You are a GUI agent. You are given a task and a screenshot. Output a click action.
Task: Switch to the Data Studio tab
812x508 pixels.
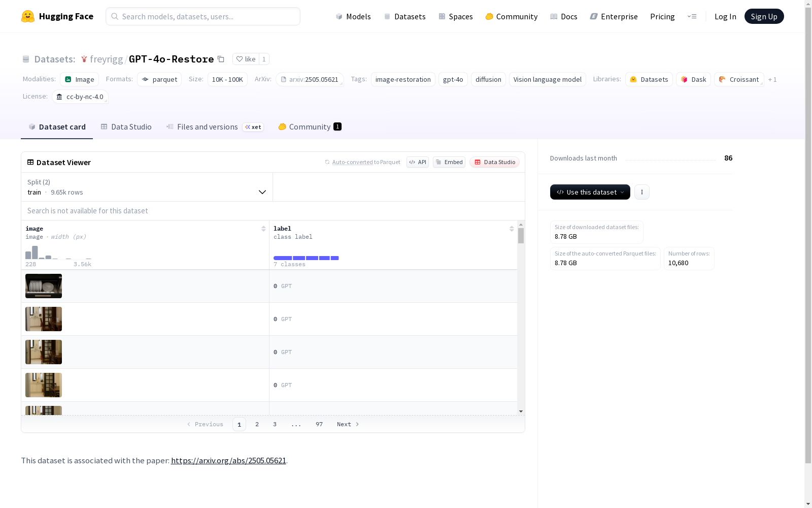click(x=126, y=127)
